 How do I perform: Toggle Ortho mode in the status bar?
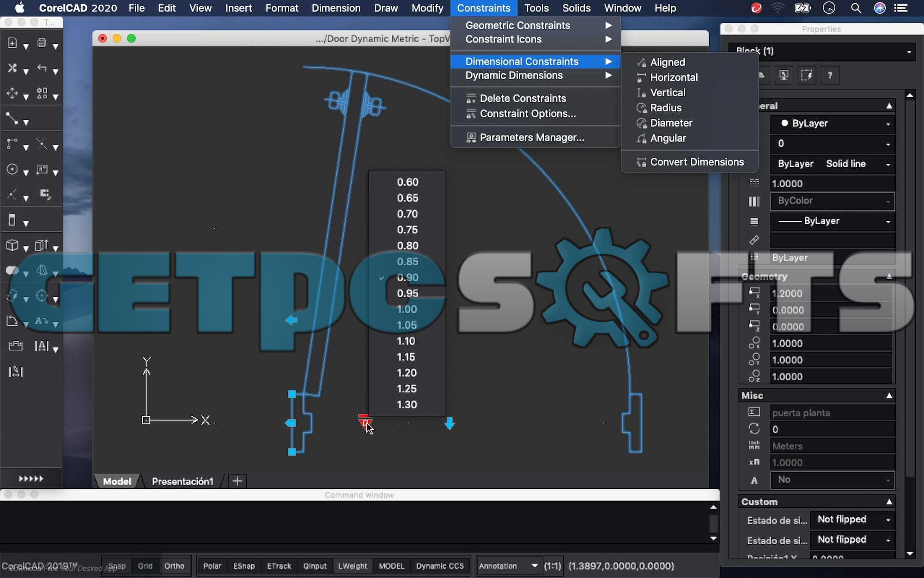(x=174, y=566)
